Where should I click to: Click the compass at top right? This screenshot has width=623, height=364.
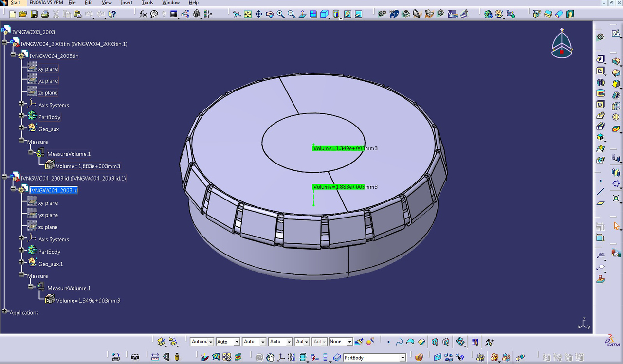tap(562, 43)
